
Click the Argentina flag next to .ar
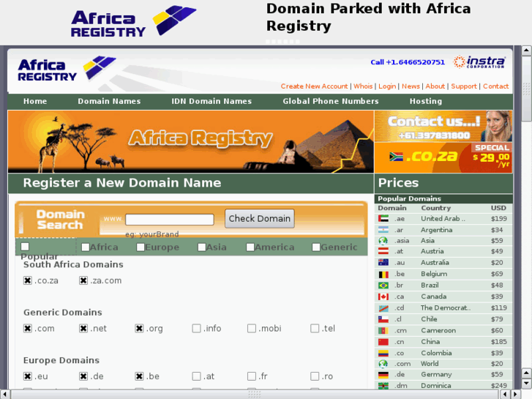click(383, 230)
